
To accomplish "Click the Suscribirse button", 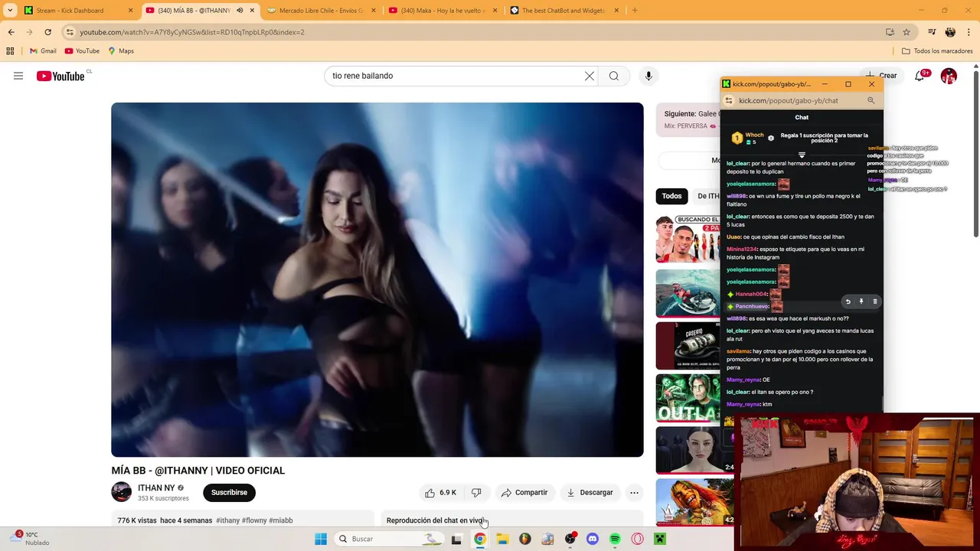I will tap(229, 493).
